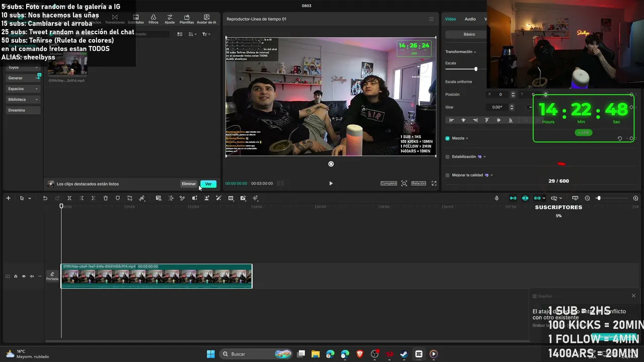Start voiceover recording with microphone icon
644x362 pixels.
497,198
